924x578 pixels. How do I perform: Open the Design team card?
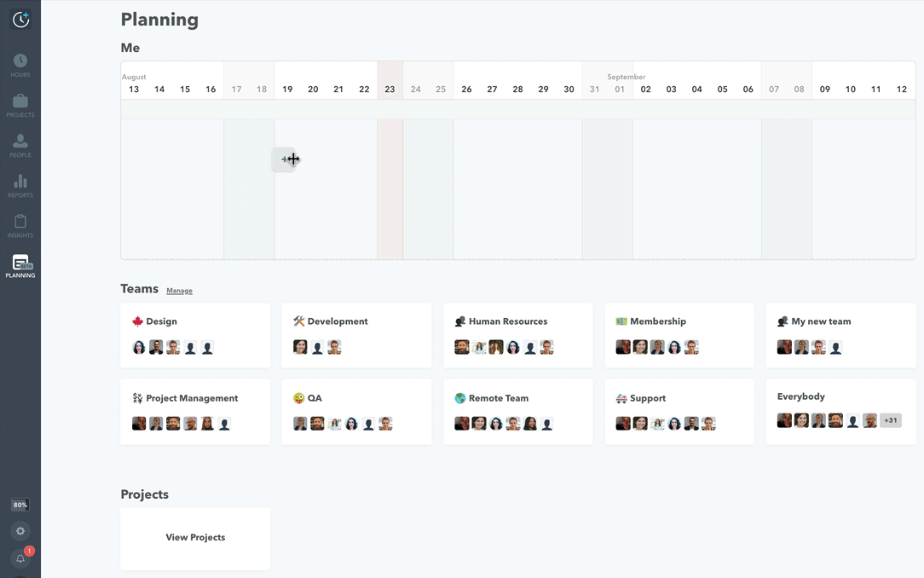(195, 335)
